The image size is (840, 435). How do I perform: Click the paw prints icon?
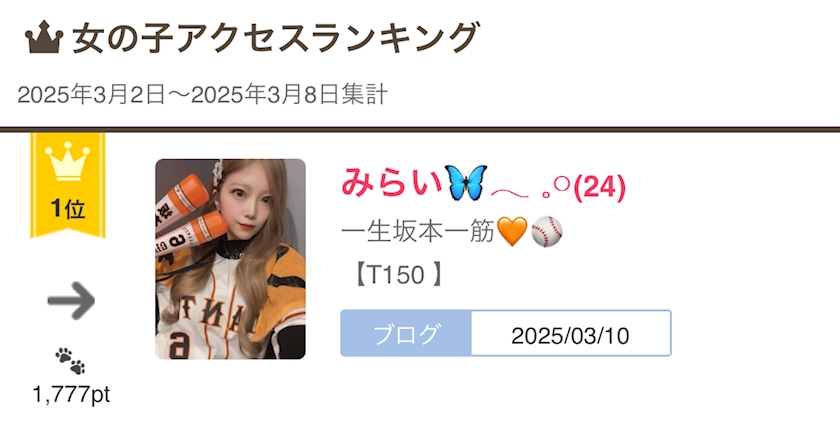point(70,361)
